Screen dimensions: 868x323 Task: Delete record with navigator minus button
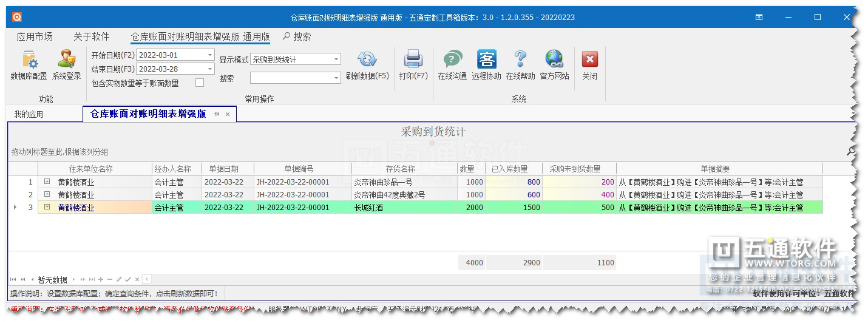[x=110, y=279]
